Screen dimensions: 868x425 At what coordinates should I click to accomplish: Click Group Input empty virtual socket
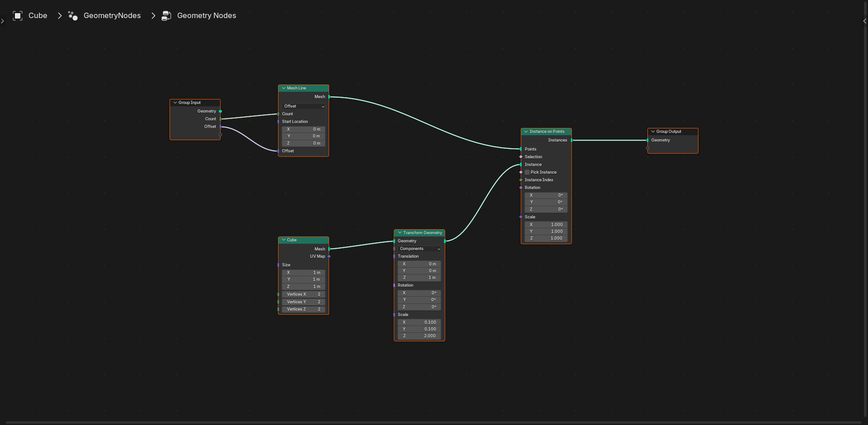coord(220,134)
